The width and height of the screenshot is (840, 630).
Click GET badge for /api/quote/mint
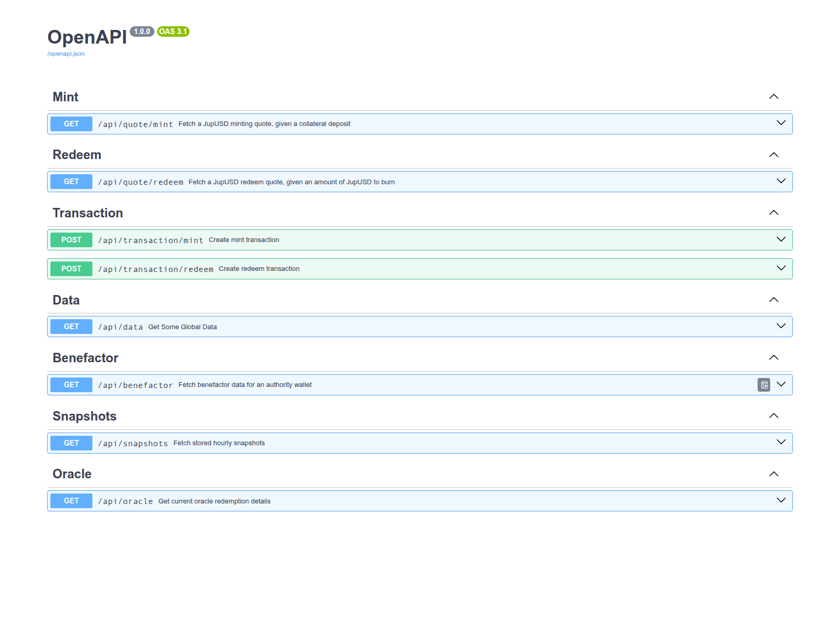coord(71,124)
